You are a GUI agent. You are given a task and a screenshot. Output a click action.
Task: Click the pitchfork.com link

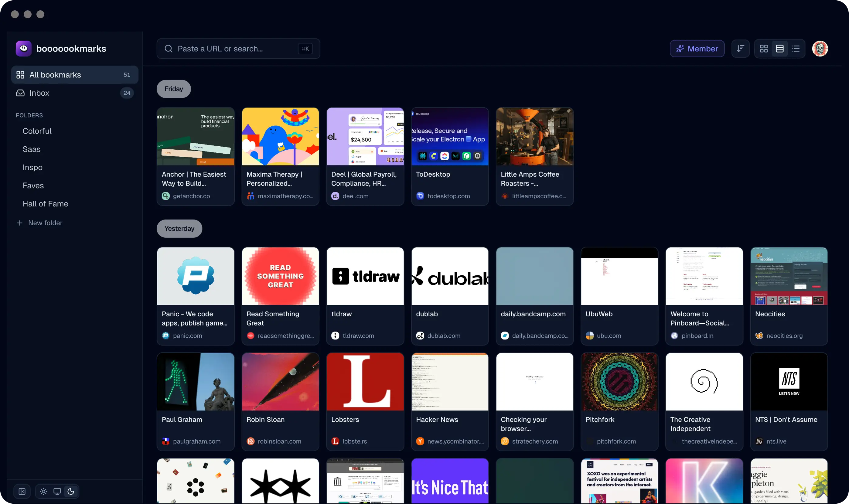[616, 441]
